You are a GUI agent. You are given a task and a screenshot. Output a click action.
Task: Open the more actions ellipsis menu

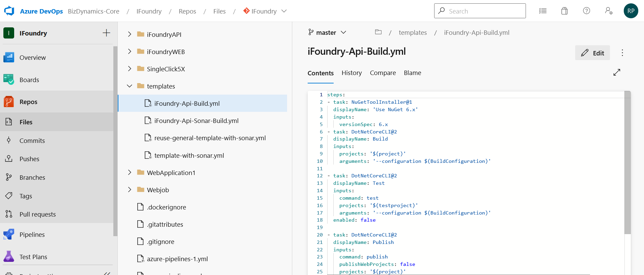point(622,53)
